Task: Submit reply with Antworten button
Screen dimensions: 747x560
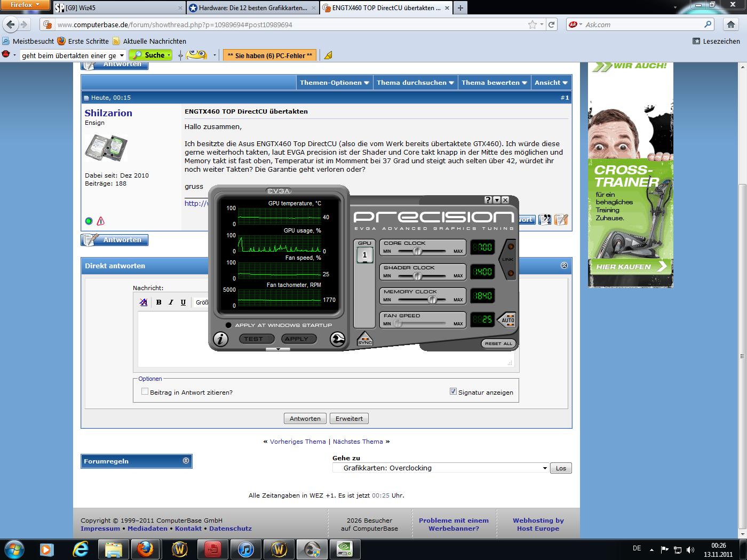Action: [305, 419]
